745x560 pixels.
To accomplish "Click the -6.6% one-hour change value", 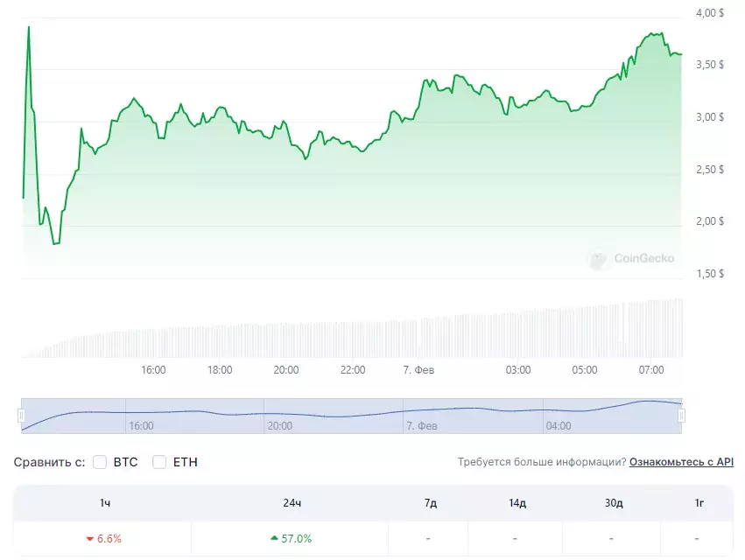I will [109, 539].
